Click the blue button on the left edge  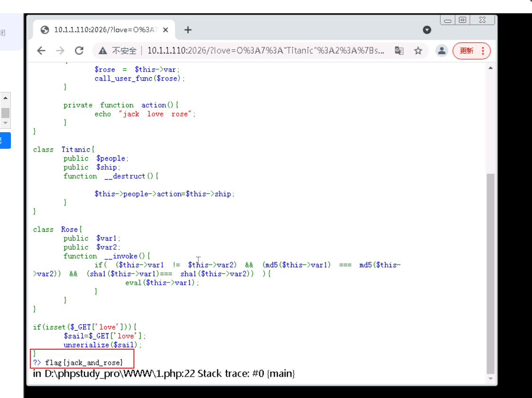pos(6,140)
